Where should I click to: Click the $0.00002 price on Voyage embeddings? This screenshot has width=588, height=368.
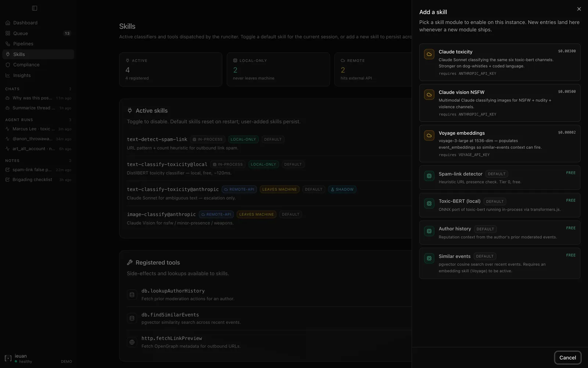tap(567, 132)
